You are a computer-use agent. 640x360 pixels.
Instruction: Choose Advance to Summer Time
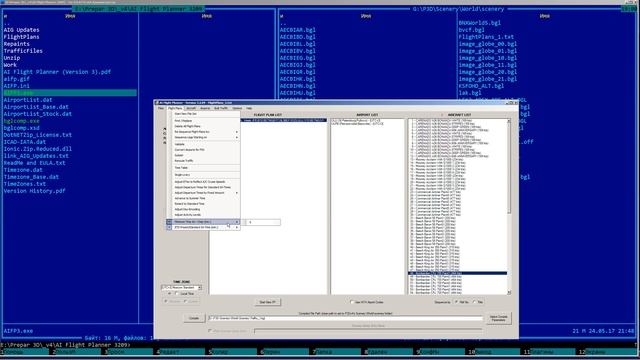pyautogui.click(x=203, y=198)
